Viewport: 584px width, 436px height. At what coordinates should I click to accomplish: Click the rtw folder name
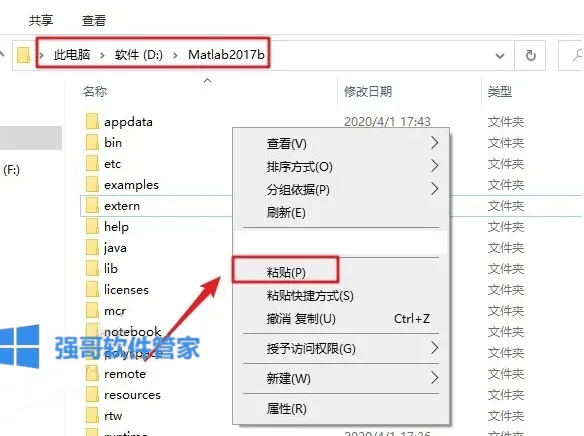[x=113, y=416]
